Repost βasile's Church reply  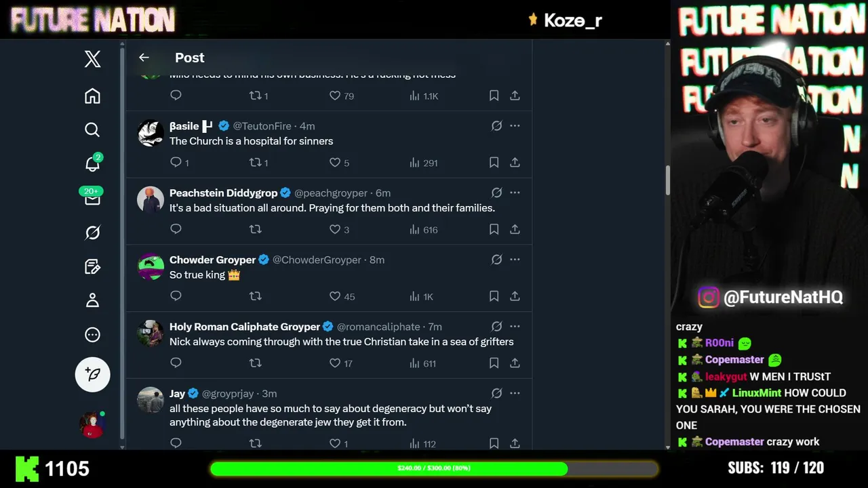coord(256,163)
